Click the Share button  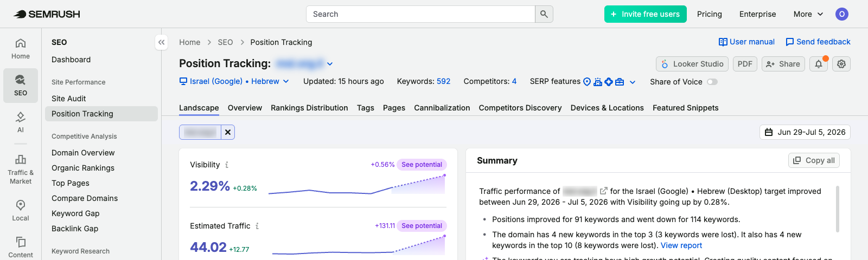pos(783,64)
